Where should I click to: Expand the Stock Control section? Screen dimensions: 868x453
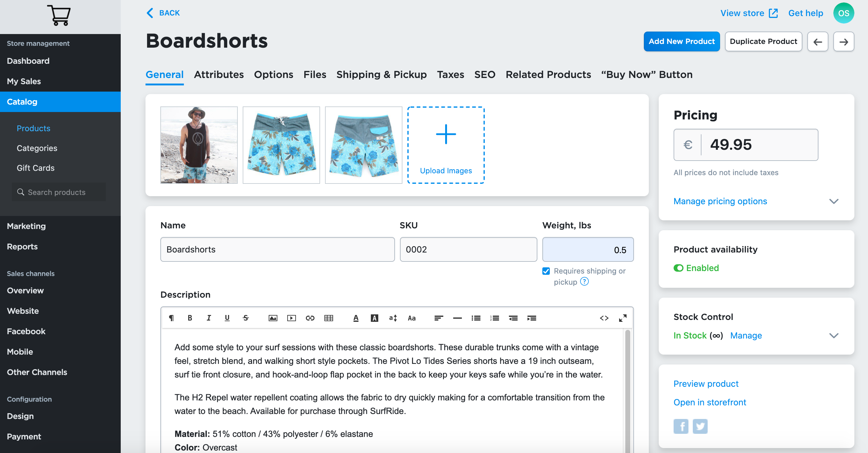(x=834, y=335)
